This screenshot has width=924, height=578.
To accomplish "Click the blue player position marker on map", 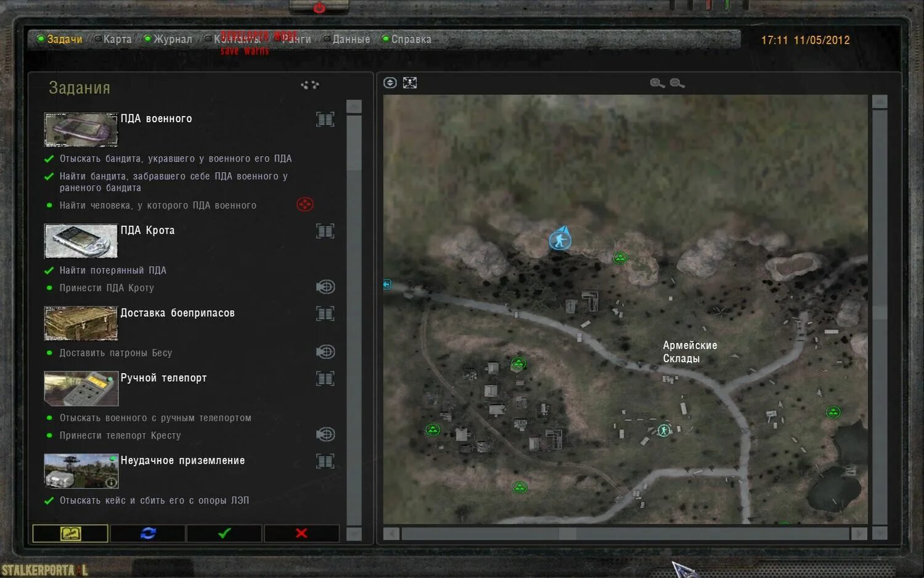I will (560, 239).
